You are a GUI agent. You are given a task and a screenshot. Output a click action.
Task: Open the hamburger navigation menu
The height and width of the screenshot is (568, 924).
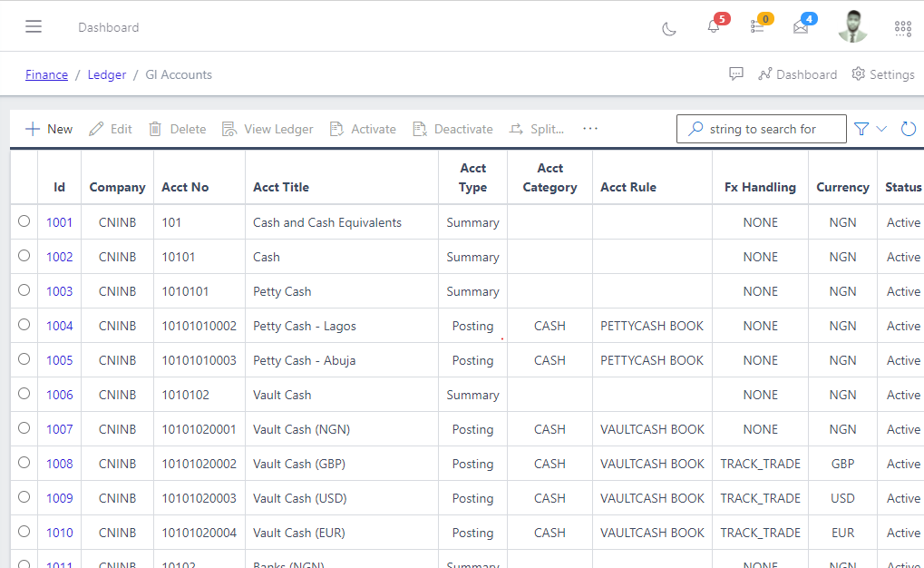pyautogui.click(x=34, y=26)
